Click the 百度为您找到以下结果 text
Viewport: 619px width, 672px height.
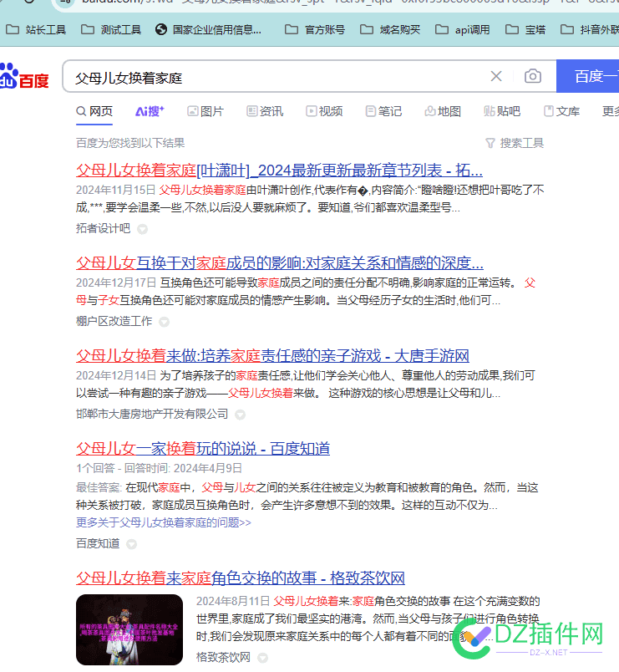[130, 143]
